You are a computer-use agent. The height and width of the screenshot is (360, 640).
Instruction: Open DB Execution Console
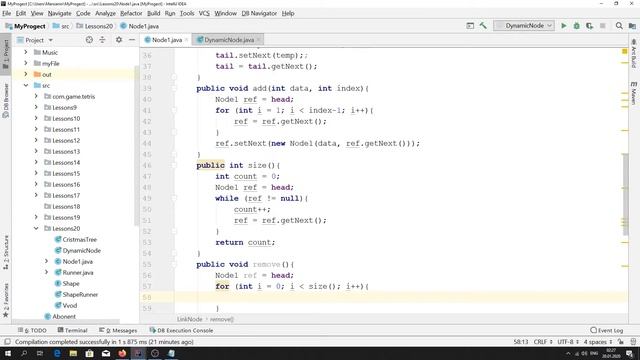coord(181,330)
